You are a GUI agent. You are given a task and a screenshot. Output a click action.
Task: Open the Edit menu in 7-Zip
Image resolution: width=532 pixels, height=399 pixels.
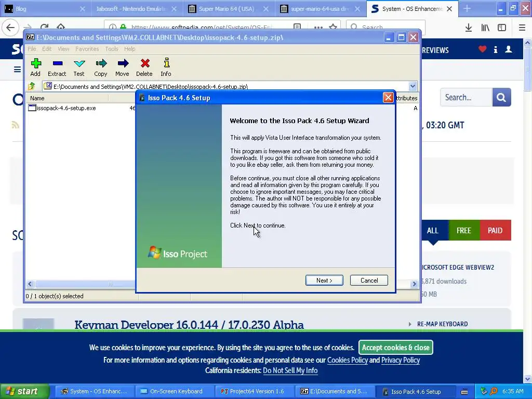(47, 49)
